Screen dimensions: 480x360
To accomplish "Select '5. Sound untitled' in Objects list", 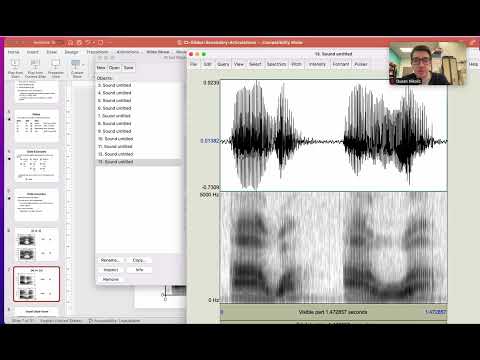I will (139, 101).
